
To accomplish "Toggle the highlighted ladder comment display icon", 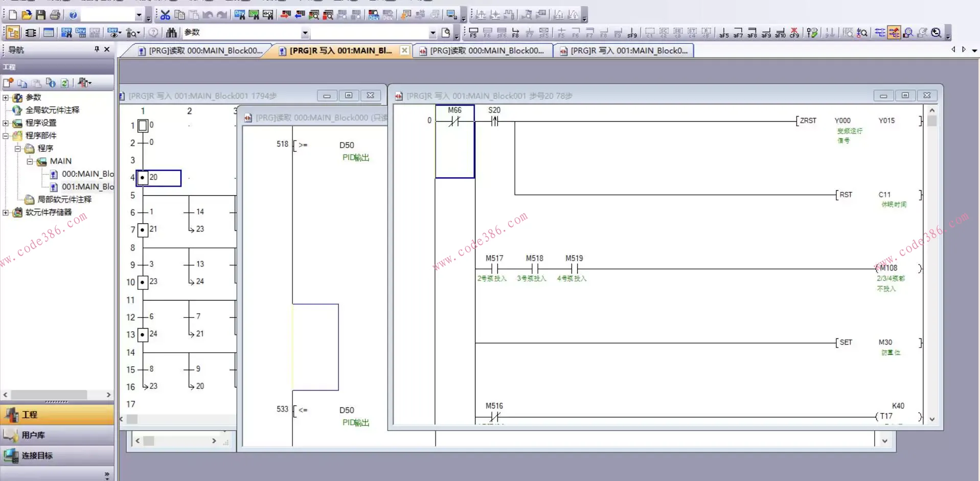I will (x=894, y=33).
